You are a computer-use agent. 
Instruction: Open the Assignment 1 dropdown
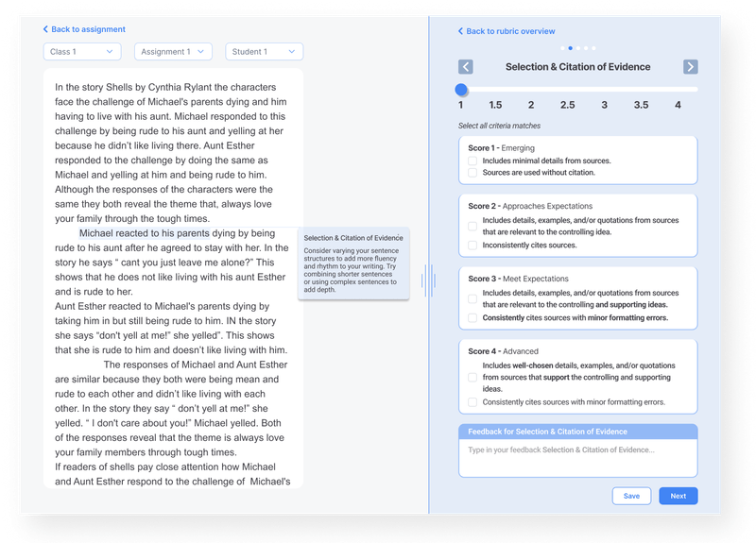(x=173, y=52)
